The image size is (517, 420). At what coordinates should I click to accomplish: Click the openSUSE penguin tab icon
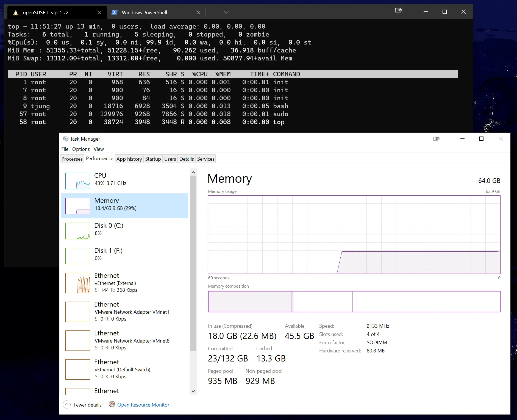[16, 13]
